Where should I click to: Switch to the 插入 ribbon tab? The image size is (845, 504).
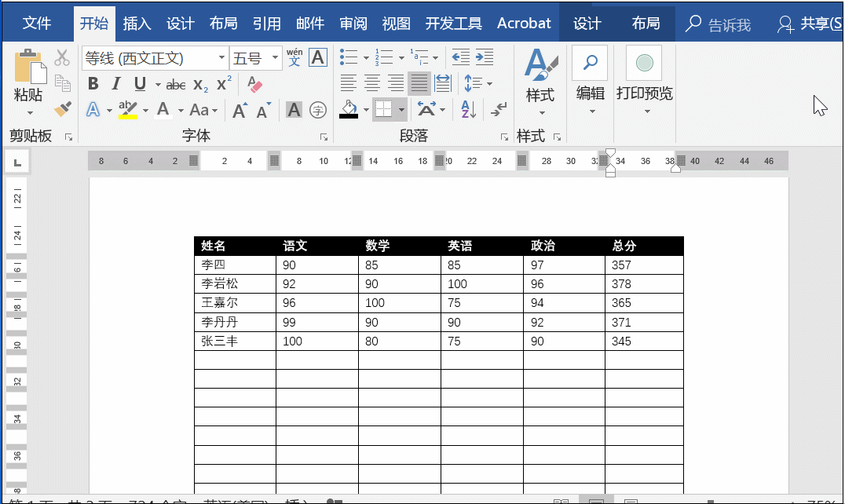point(137,23)
